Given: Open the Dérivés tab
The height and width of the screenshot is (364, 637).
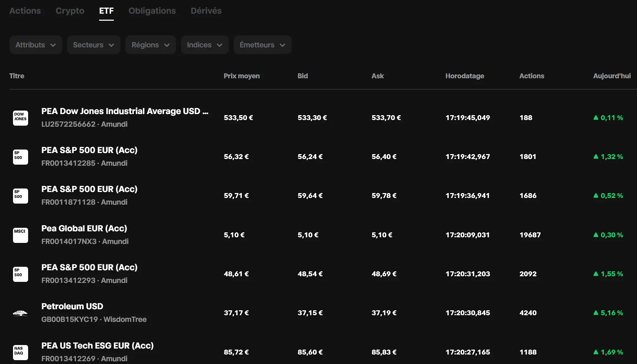Looking at the screenshot, I should point(206,11).
